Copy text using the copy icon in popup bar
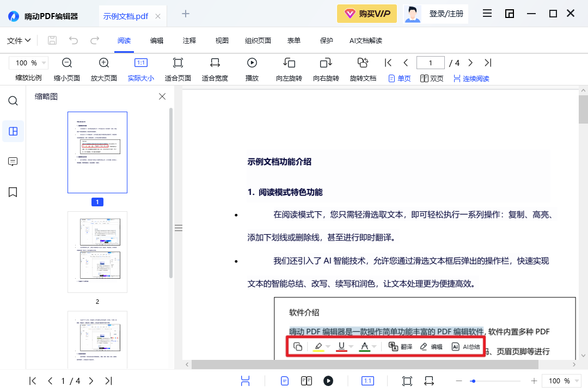588x392 pixels. coord(298,346)
